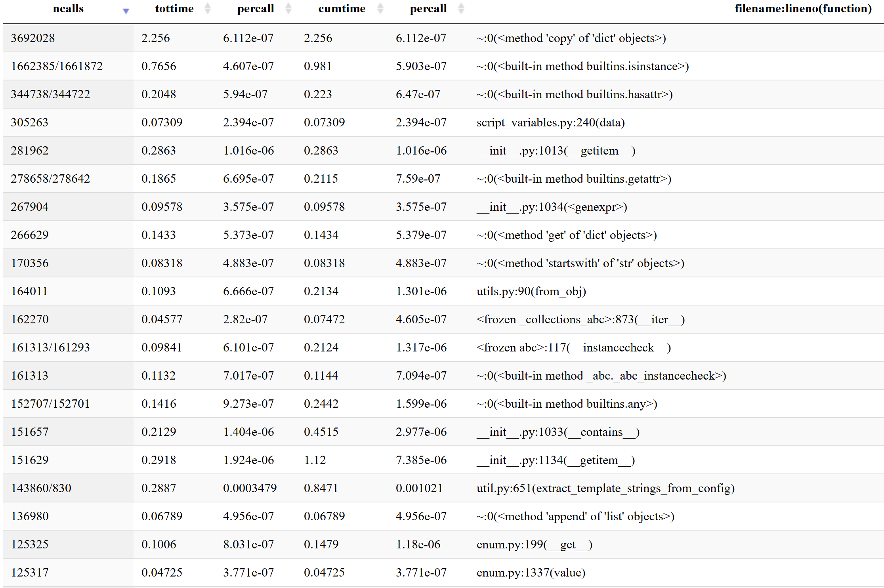Click the percall header label right of tottime
This screenshot has width=884, height=588.
pos(256,8)
